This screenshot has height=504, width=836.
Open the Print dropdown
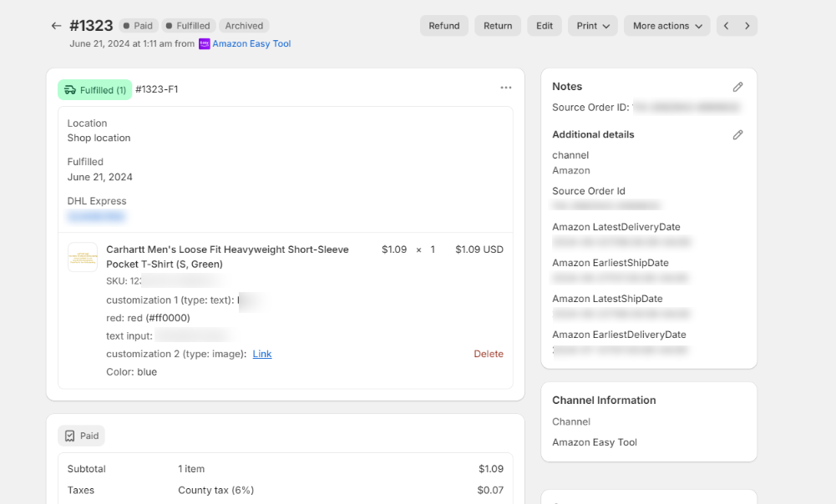coord(592,25)
